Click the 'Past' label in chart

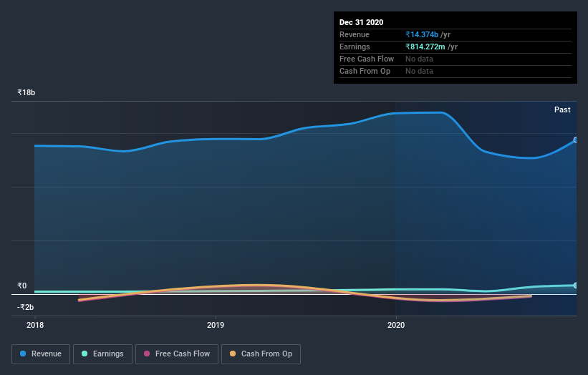tap(562, 109)
